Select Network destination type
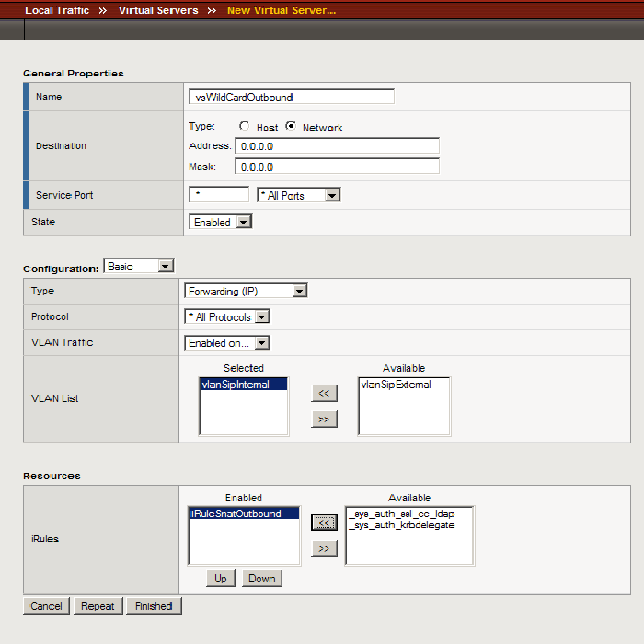The image size is (644, 644). tap(291, 127)
